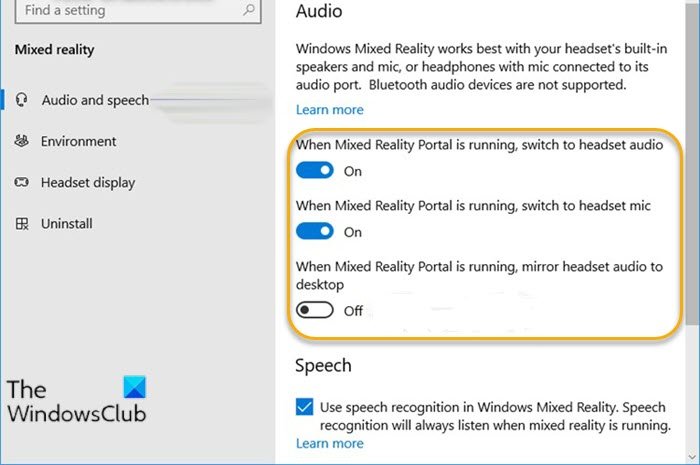Toggle switch to headset mic setting

315,231
